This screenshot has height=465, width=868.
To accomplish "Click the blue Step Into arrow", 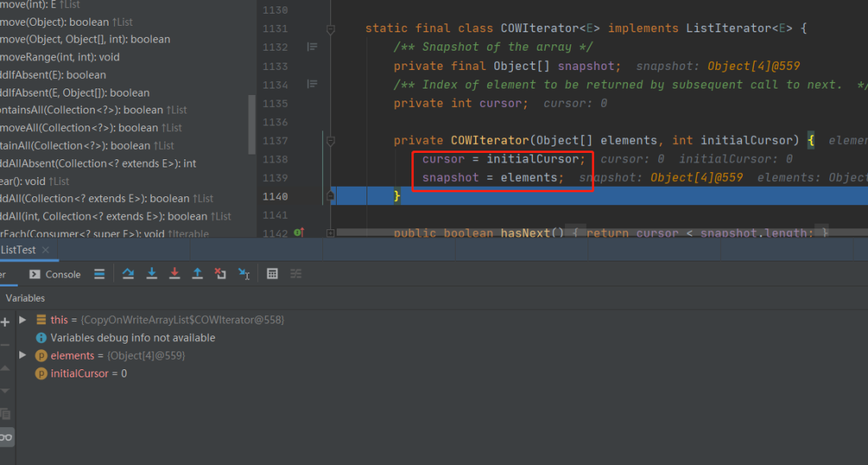I will (x=151, y=274).
